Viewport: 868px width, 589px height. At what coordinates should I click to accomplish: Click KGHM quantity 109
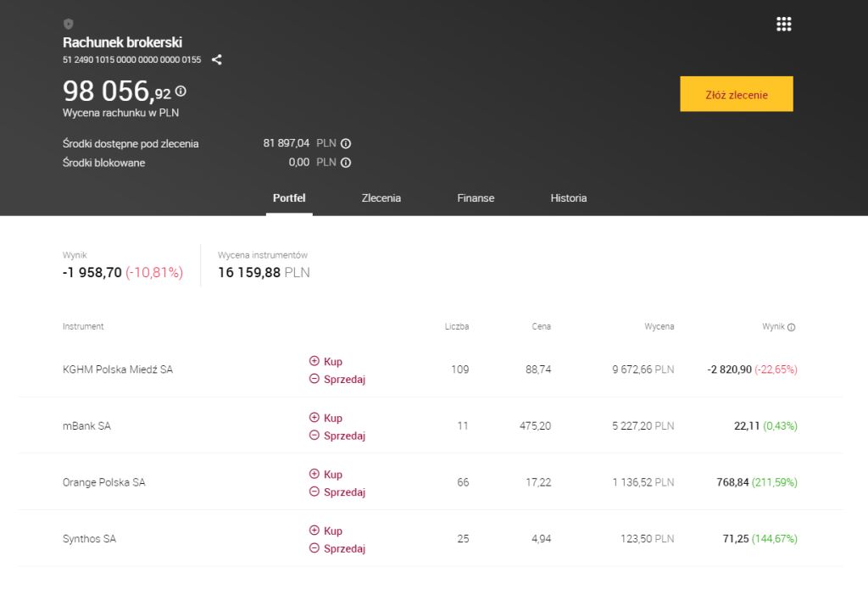(x=460, y=370)
